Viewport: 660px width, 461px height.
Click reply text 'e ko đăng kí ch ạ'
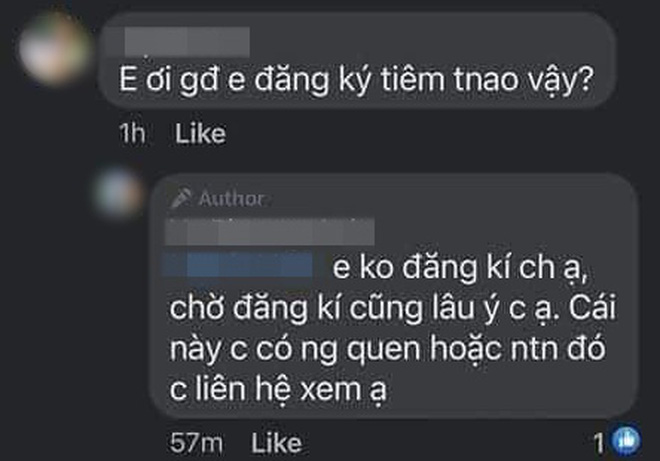pos(460,268)
